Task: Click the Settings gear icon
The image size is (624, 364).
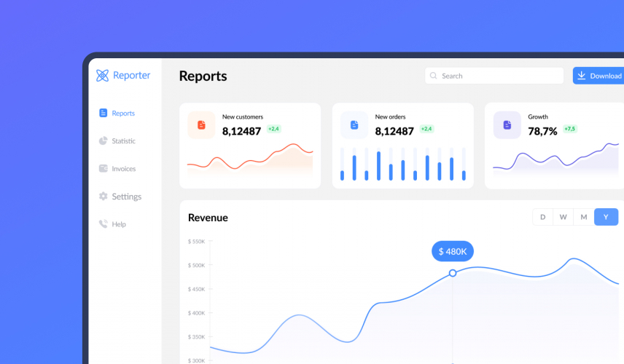Action: click(103, 197)
